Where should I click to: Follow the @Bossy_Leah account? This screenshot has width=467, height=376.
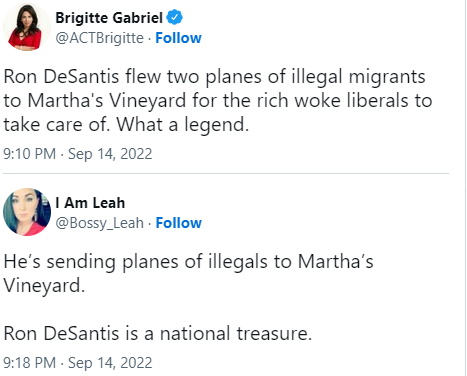(x=179, y=223)
